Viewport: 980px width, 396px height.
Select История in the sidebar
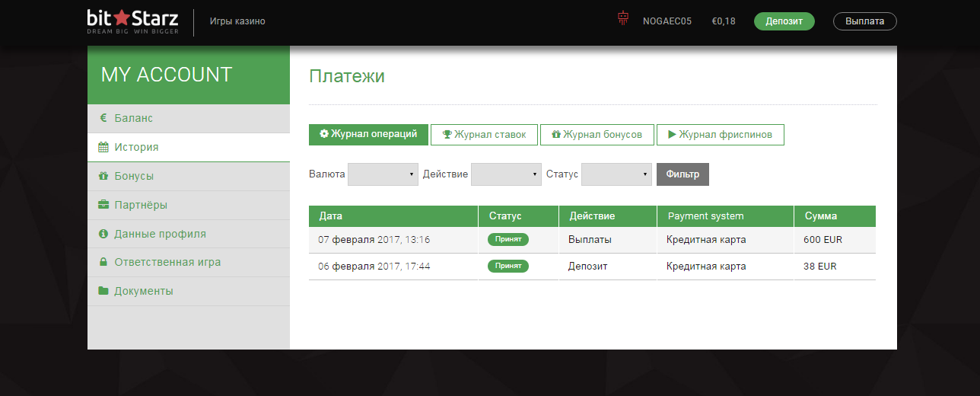click(189, 147)
